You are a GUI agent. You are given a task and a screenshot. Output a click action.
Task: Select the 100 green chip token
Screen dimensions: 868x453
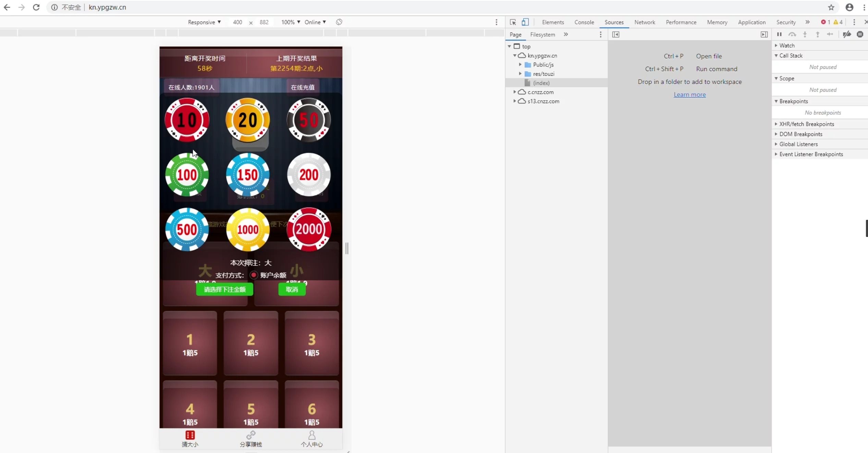point(187,175)
